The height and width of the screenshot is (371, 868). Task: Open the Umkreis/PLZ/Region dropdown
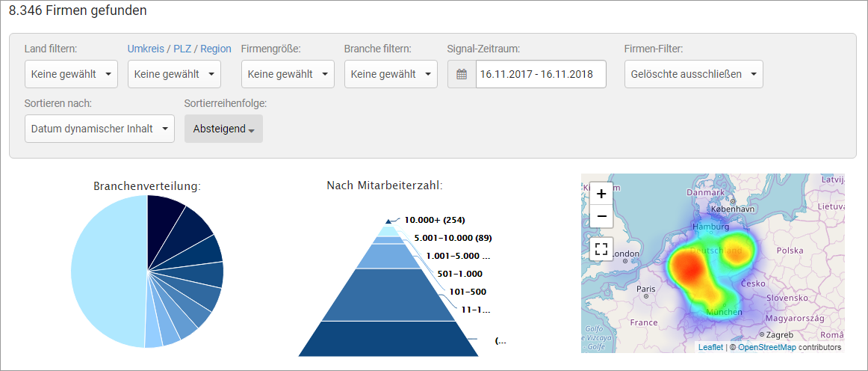tap(174, 74)
